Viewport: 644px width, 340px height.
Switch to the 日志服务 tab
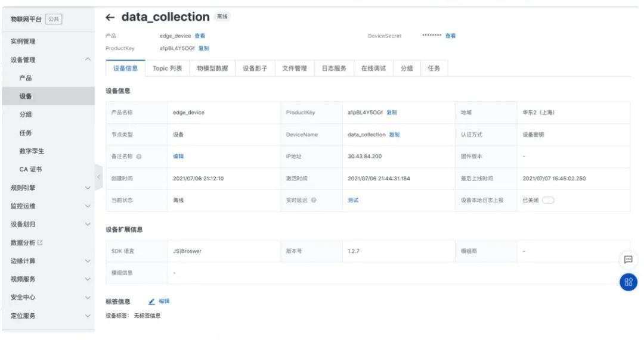(x=334, y=68)
